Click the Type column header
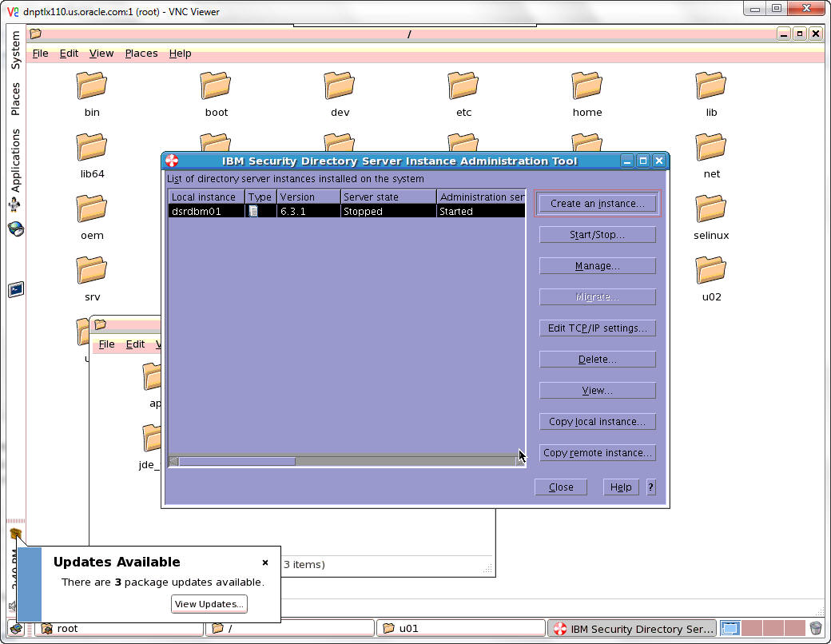The image size is (831, 644). tap(260, 197)
